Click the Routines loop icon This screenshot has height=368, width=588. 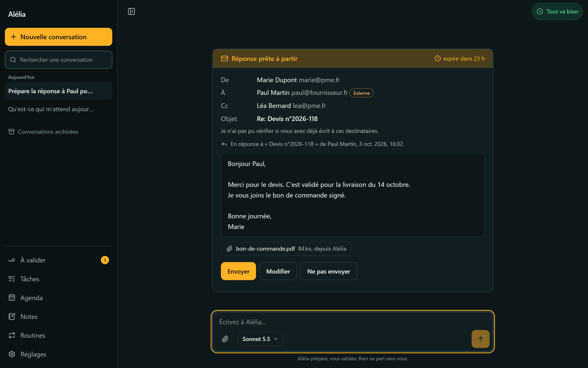pos(12,335)
